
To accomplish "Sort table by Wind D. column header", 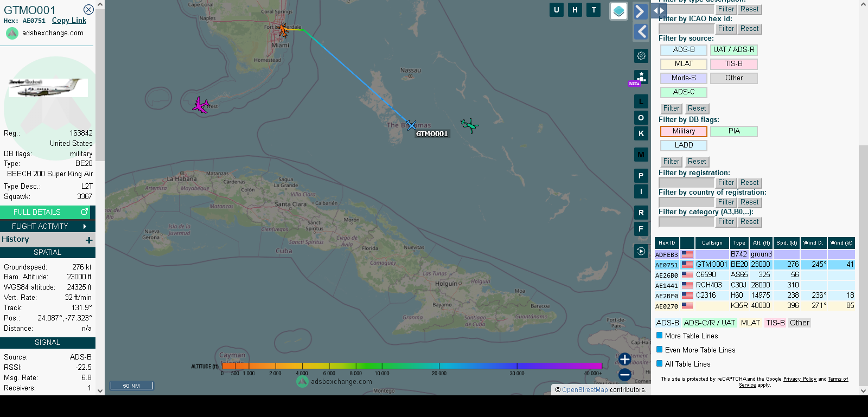I will 813,243.
